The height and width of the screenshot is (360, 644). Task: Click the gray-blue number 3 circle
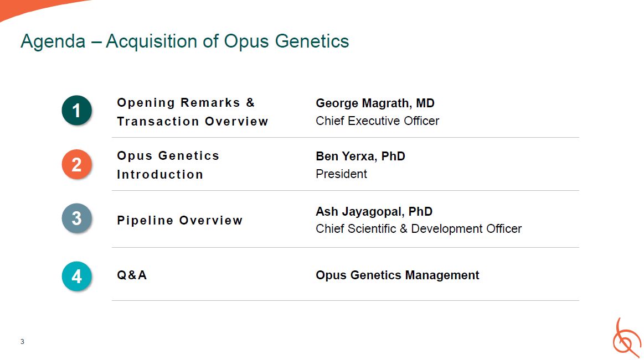point(76,218)
